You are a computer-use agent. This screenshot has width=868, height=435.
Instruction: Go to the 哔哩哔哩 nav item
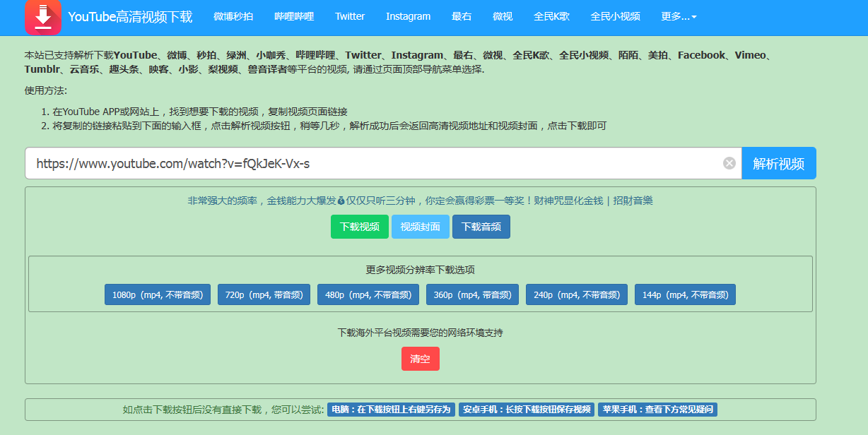coord(294,16)
